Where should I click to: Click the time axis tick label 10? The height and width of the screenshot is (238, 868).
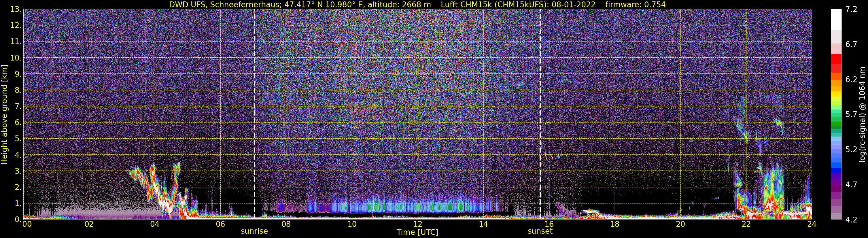[352, 224]
